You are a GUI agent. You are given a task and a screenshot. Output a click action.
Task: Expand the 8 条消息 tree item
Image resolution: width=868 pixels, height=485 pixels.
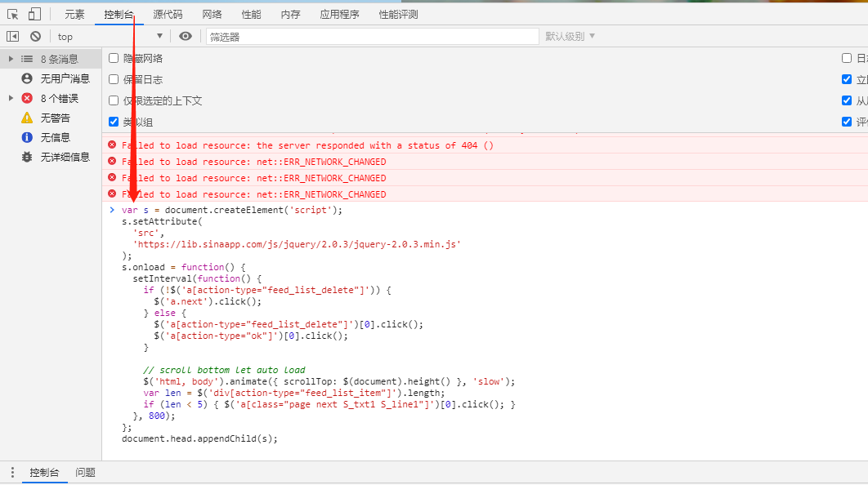tap(11, 59)
